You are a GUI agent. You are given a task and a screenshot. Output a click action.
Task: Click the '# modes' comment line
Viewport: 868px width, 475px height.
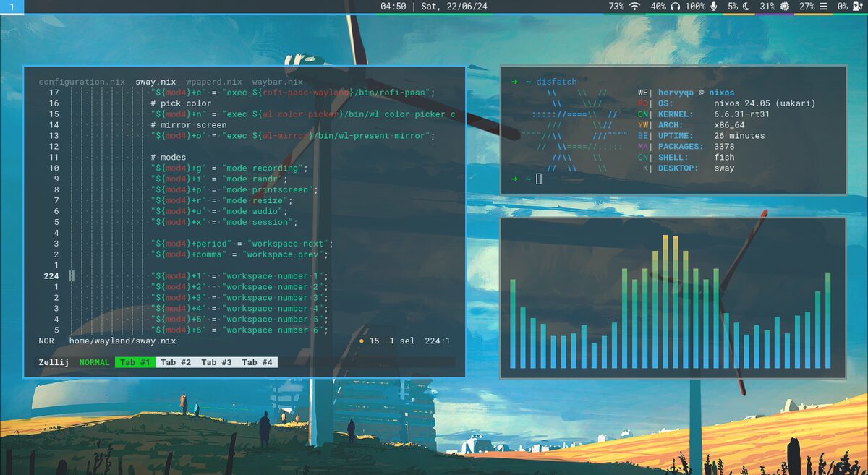[x=168, y=157]
